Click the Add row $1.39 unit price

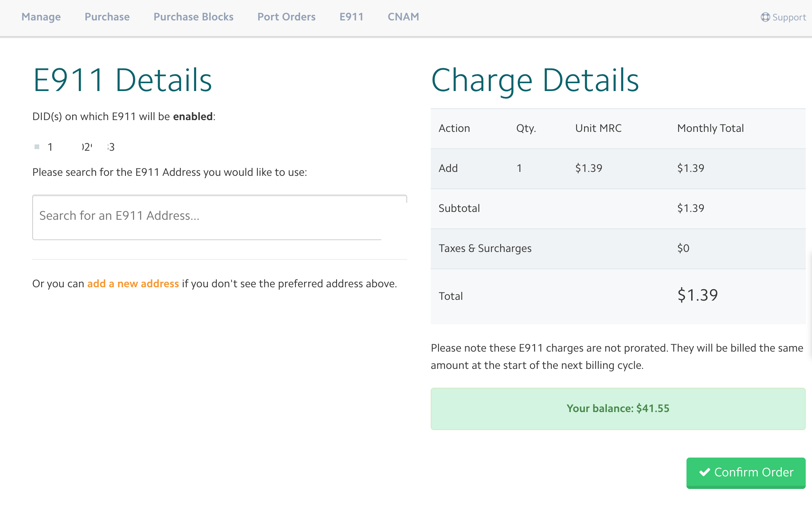(588, 168)
